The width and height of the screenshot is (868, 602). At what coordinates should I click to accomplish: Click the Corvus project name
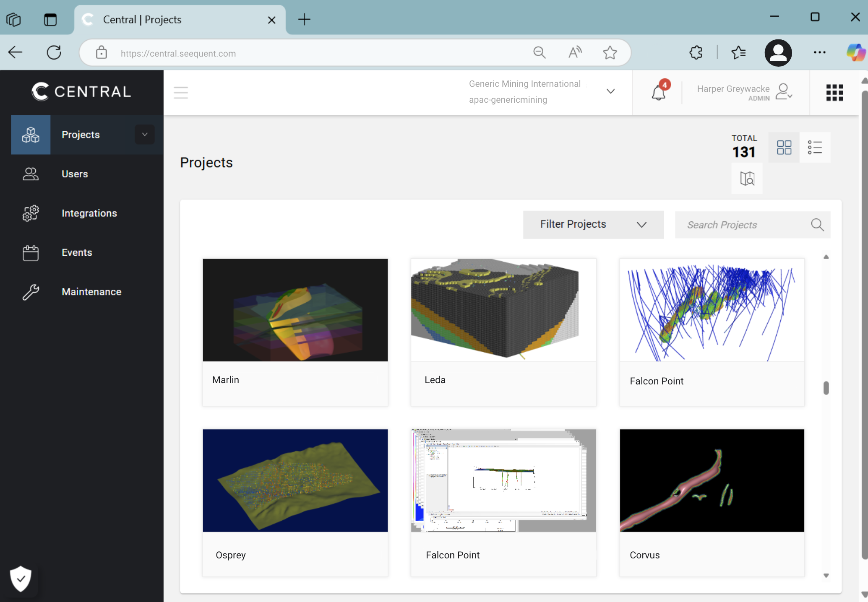(x=645, y=555)
